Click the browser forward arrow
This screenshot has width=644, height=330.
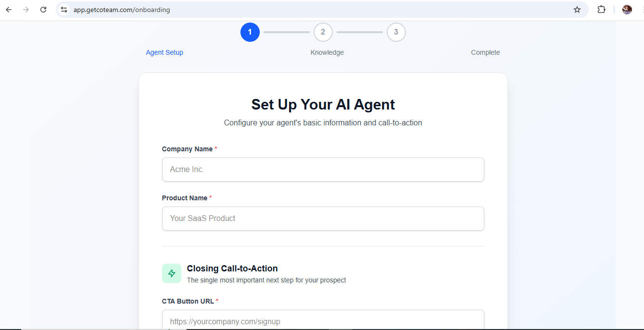[26, 10]
